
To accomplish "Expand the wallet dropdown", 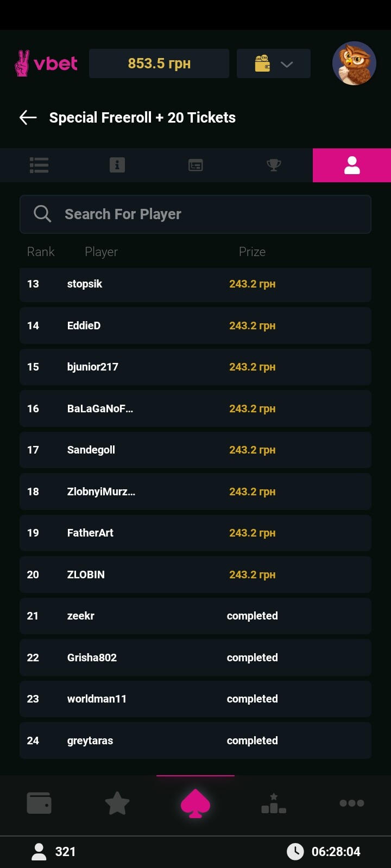I will [x=274, y=63].
